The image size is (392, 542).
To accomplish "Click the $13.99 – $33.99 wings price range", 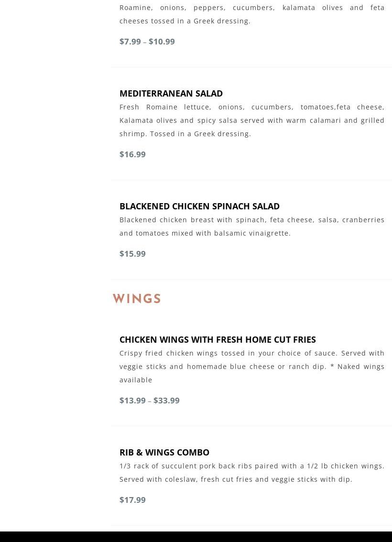I will [x=149, y=400].
